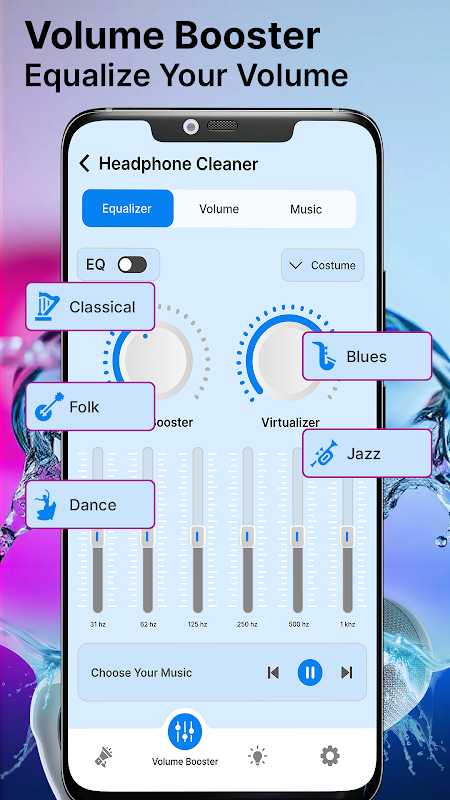Click the Choose Your Music text
450x800 pixels.
point(141,672)
